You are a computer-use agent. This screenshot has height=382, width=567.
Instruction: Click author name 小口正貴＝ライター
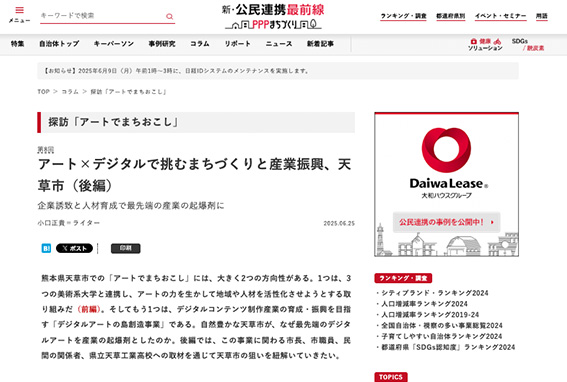[69, 223]
